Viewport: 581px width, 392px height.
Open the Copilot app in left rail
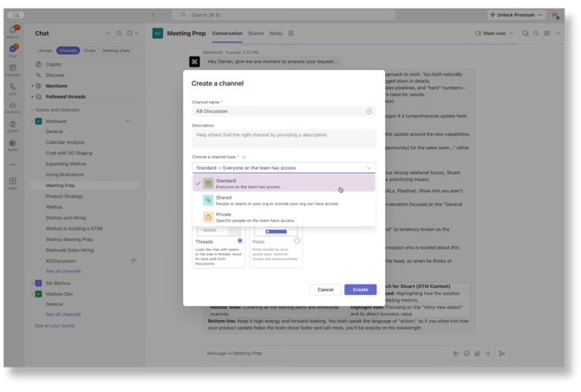13,126
